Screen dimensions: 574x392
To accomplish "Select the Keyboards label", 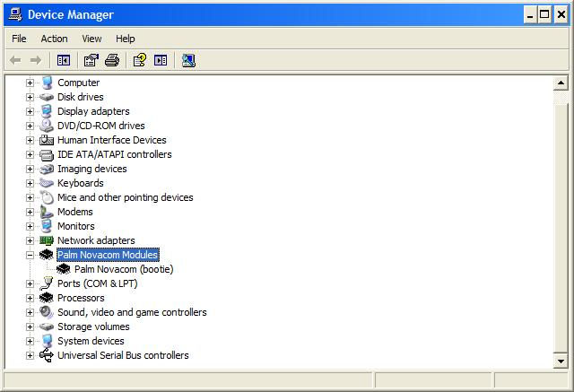I will pyautogui.click(x=81, y=183).
